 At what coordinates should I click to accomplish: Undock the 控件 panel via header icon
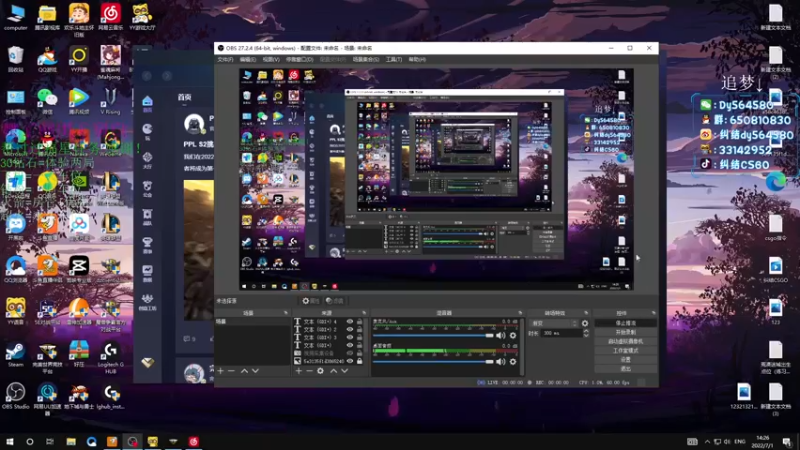click(x=654, y=313)
